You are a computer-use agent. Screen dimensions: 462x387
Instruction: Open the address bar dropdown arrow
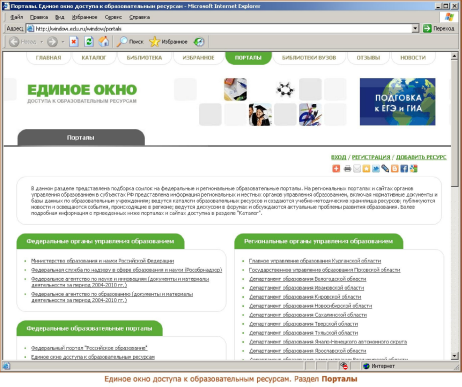(415, 29)
